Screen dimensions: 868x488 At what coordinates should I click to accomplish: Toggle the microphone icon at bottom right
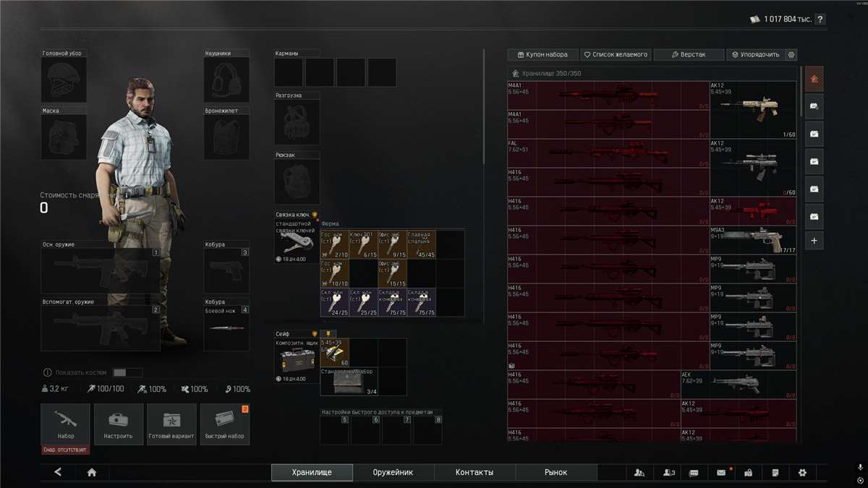point(859,468)
